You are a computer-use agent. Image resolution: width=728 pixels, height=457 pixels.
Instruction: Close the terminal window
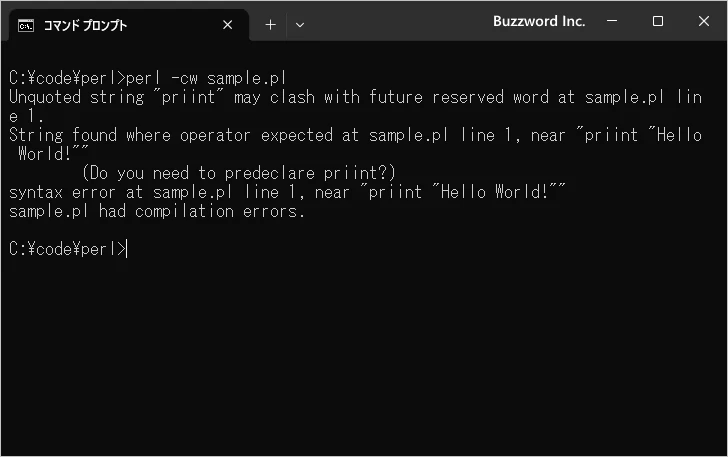click(x=703, y=21)
